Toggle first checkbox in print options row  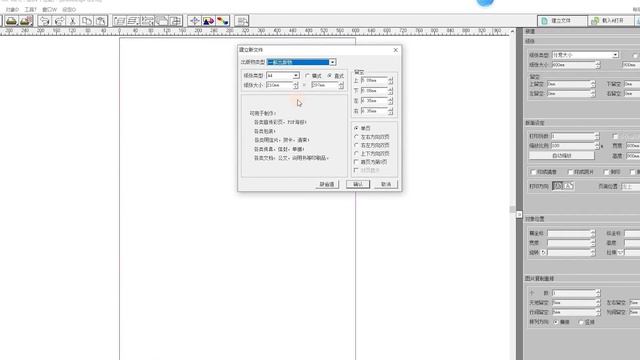[x=533, y=172]
